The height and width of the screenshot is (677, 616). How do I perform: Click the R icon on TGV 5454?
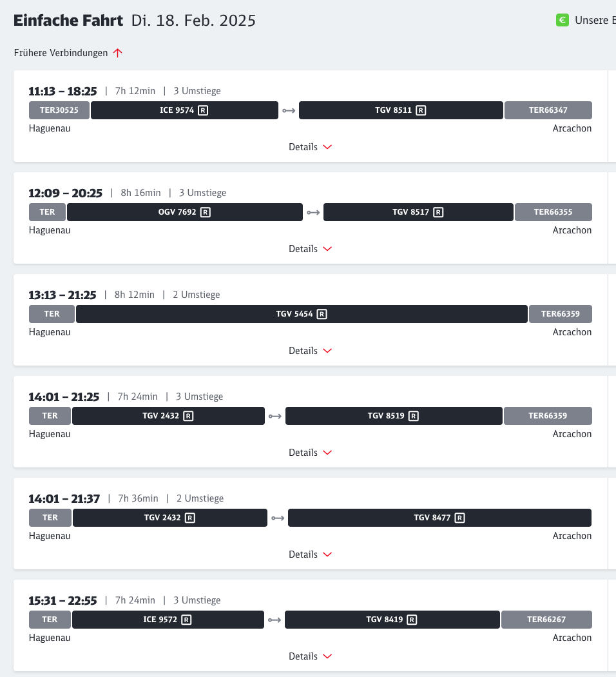(322, 314)
